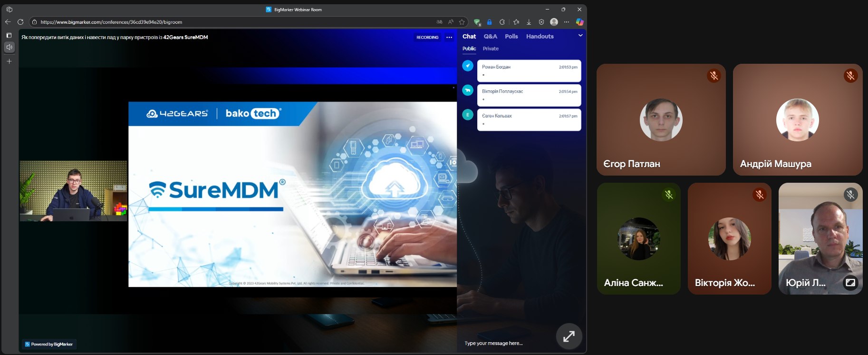Select the Private chat sub-tab
This screenshot has height=355, width=868.
491,49
